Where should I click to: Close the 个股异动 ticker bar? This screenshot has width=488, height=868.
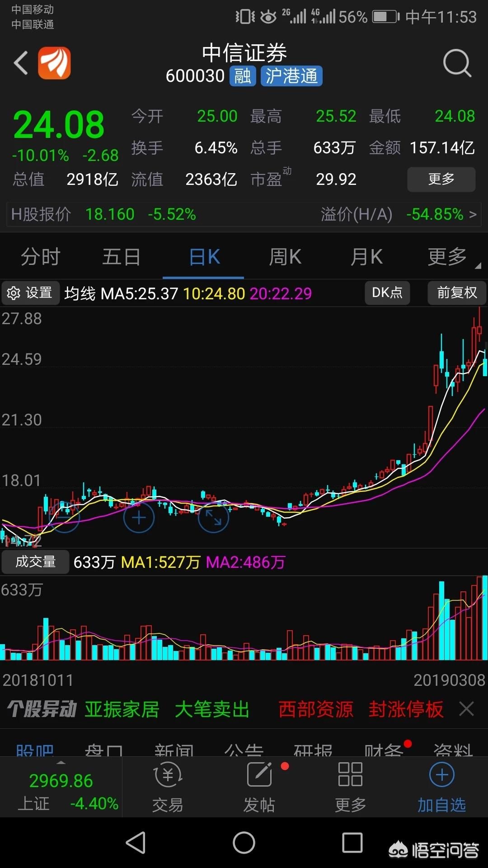coord(466,709)
